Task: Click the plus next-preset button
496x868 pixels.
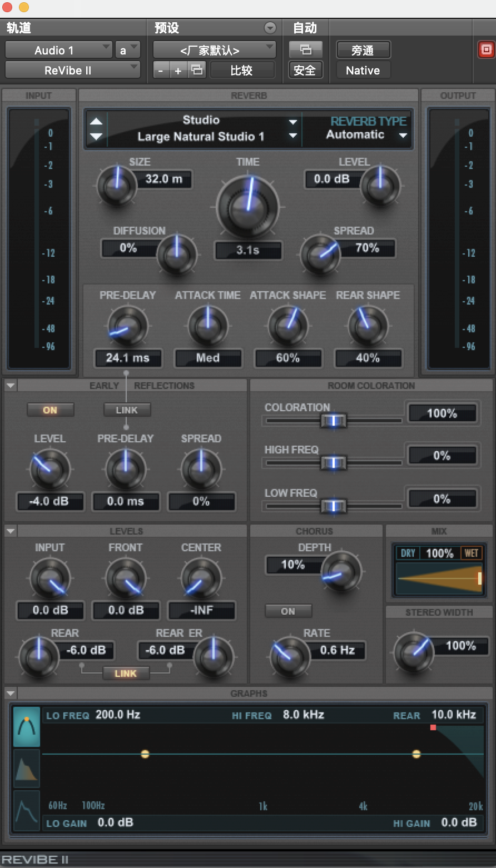Action: tap(178, 70)
